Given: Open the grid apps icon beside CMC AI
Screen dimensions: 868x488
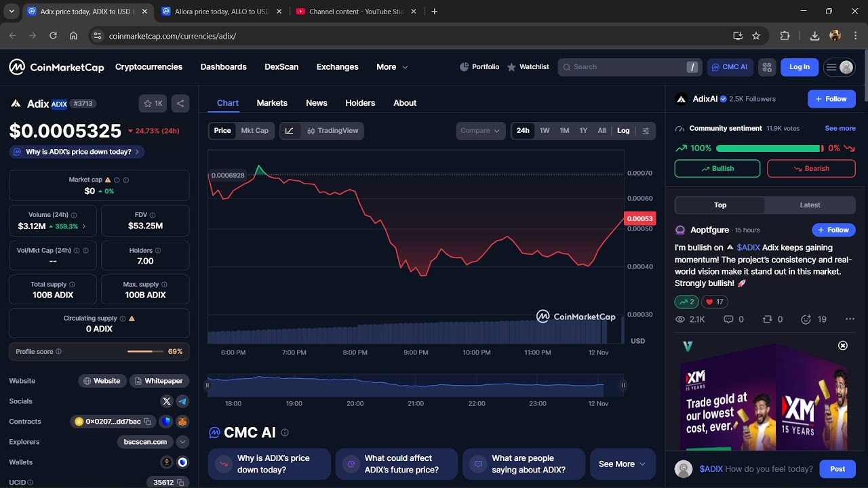Looking at the screenshot, I should click(767, 67).
